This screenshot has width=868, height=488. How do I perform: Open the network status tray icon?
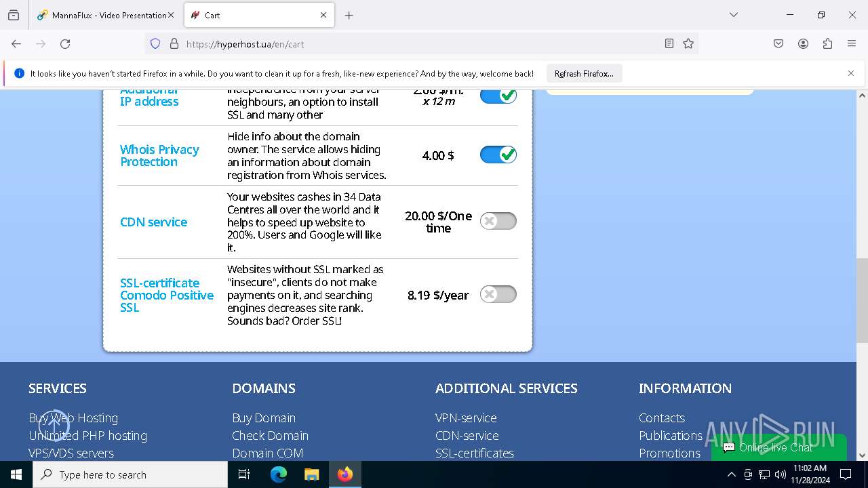coord(764,474)
